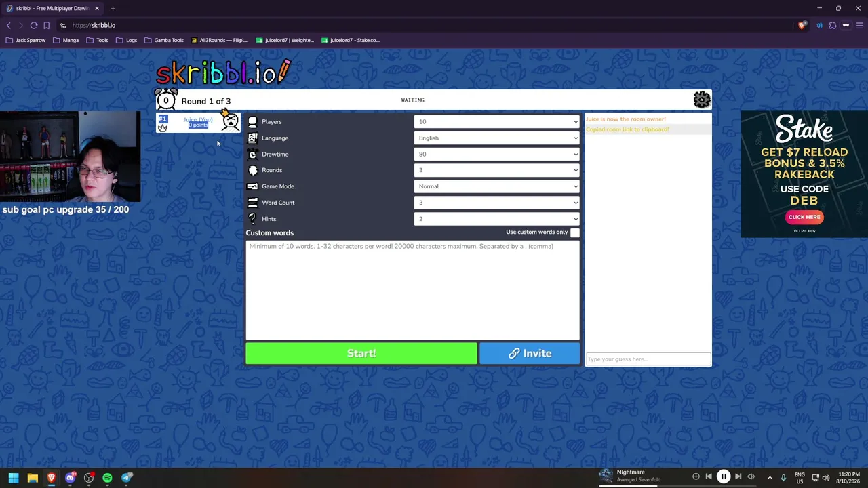Open the taskbar clock and date

click(x=849, y=478)
